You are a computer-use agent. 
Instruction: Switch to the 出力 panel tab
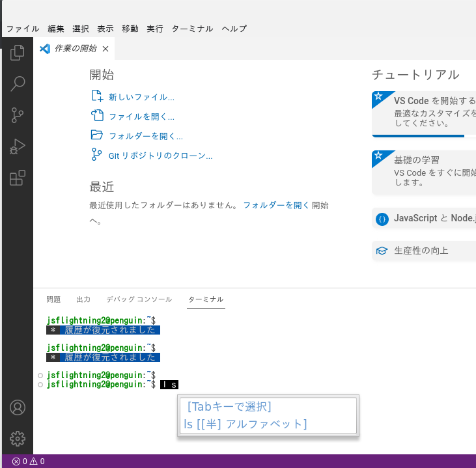pyautogui.click(x=83, y=299)
